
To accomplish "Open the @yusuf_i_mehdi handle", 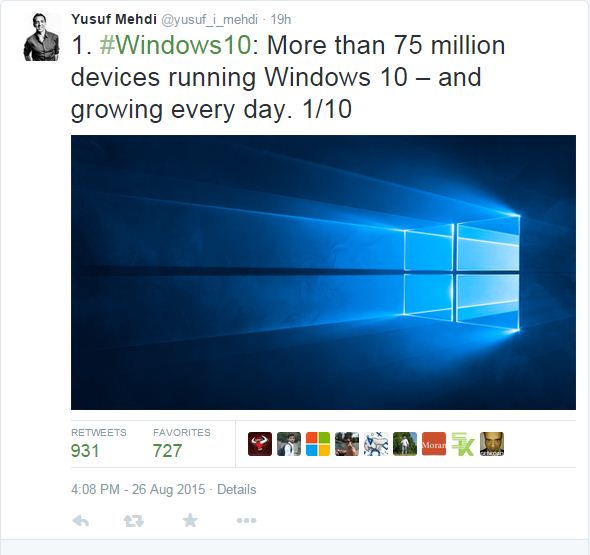I will pyautogui.click(x=210, y=20).
